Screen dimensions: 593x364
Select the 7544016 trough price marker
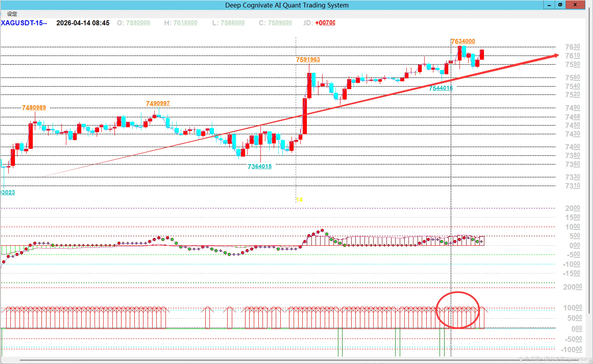pyautogui.click(x=441, y=88)
